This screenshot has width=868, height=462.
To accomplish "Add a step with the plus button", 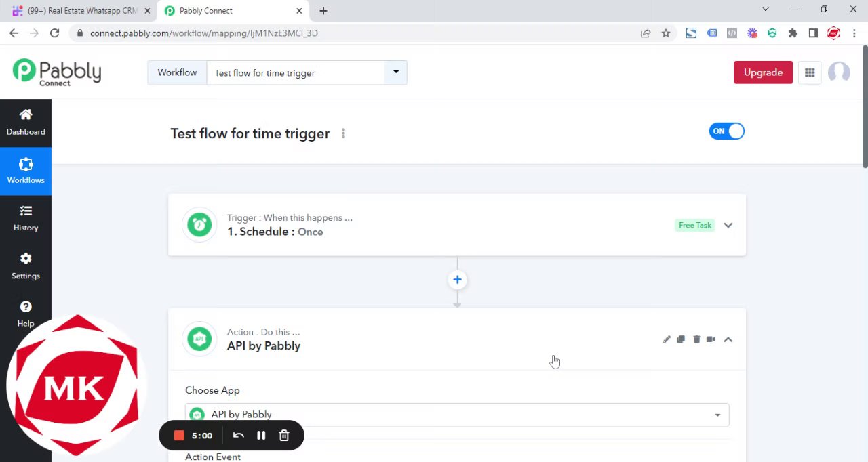I will (x=457, y=280).
